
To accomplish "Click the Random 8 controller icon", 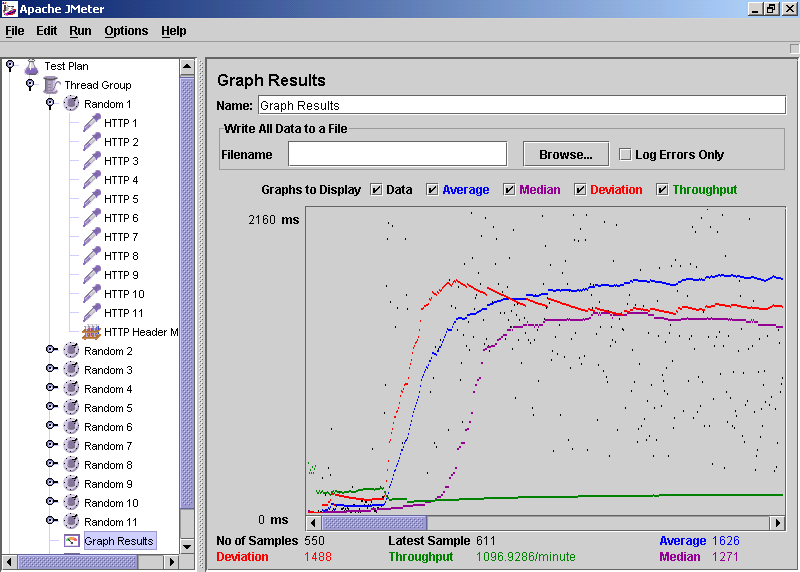I will coord(71,465).
